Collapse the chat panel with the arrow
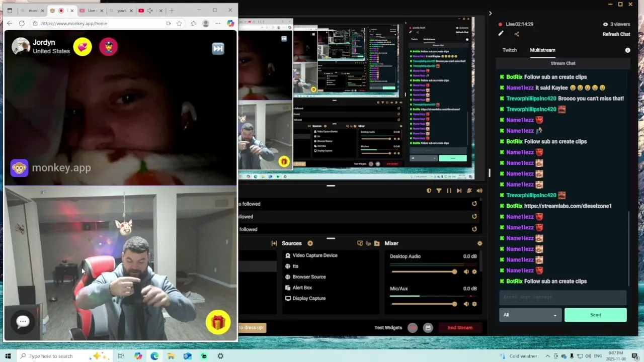This screenshot has height=362, width=644. (490, 14)
